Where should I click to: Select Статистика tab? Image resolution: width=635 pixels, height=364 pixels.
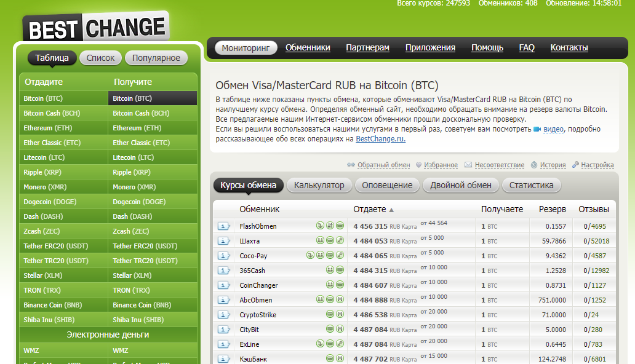coord(532,186)
